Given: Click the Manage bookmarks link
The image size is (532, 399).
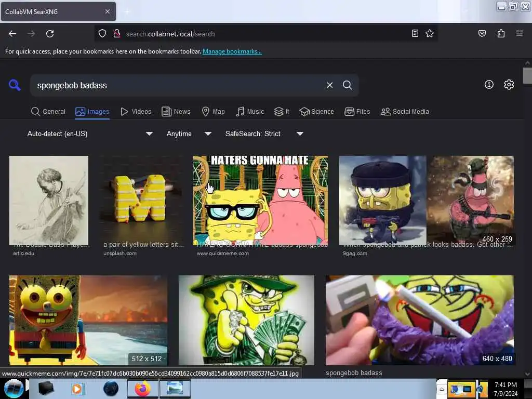Looking at the screenshot, I should (232, 51).
